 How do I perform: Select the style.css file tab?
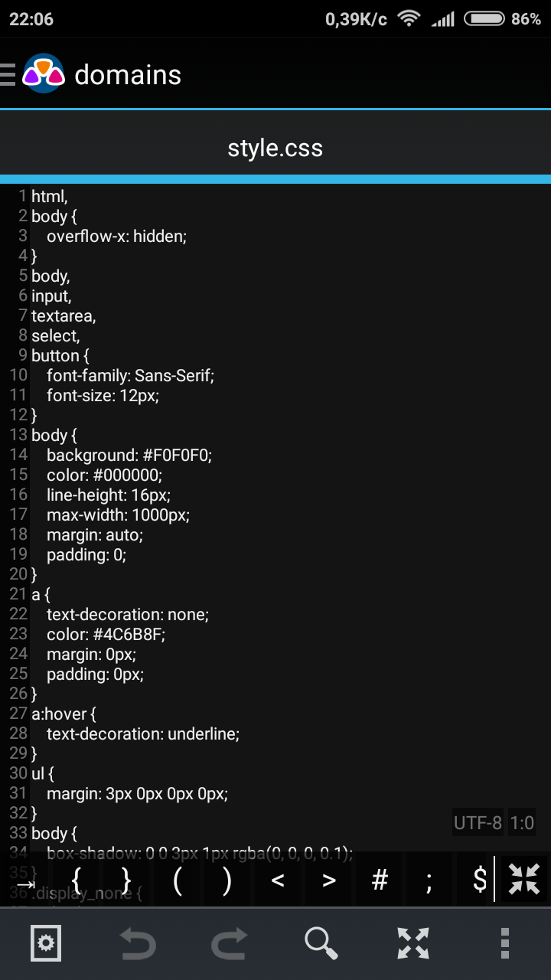coord(275,148)
